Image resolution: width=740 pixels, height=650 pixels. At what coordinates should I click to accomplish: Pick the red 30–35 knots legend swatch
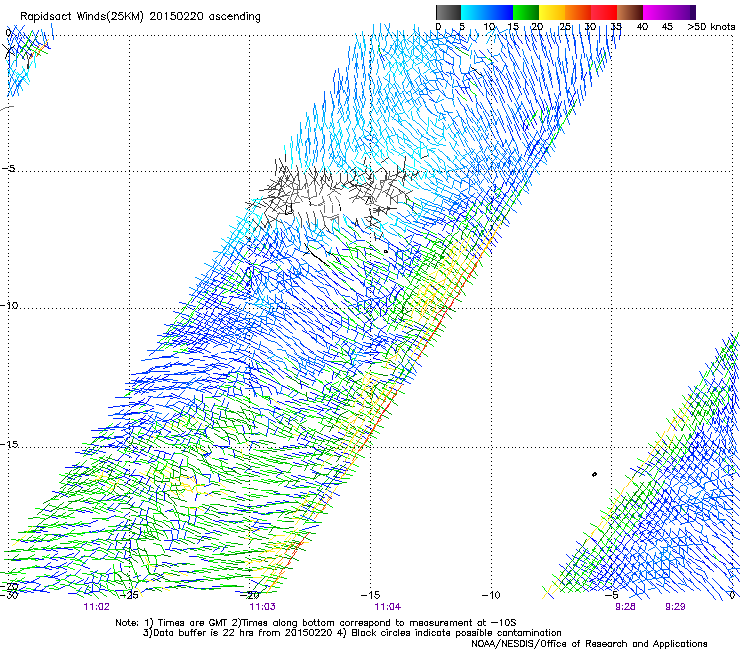604,12
